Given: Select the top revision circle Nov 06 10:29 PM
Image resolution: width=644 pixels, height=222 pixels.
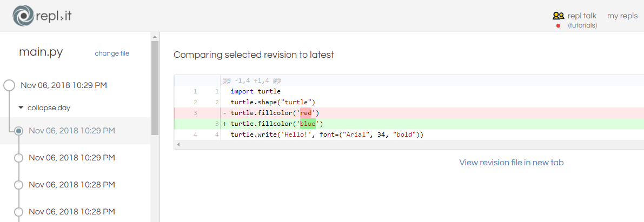Looking at the screenshot, I should tap(9, 85).
